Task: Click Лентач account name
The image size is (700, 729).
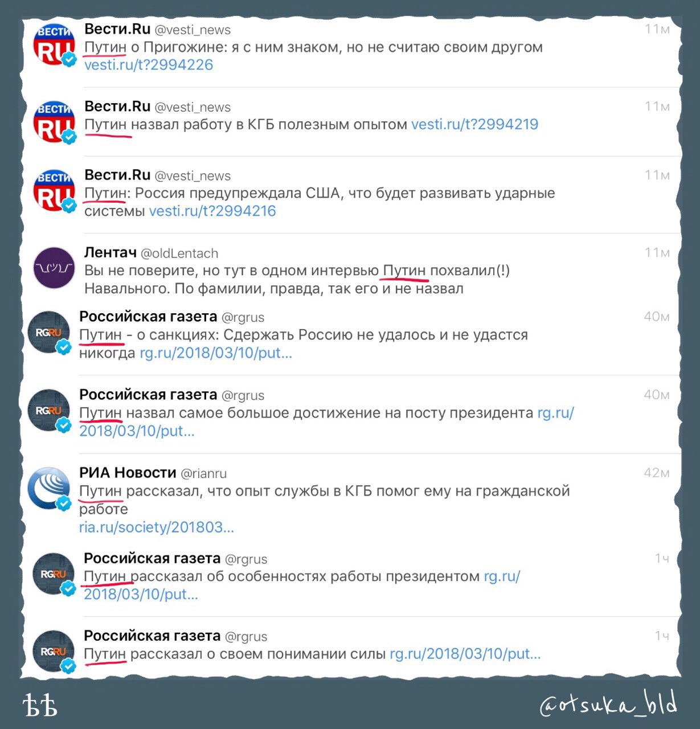Action: 110,252
